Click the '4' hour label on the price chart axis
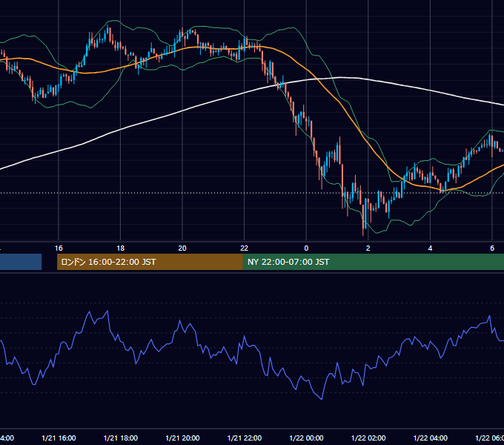Image resolution: width=504 pixels, height=445 pixels. coord(430,248)
